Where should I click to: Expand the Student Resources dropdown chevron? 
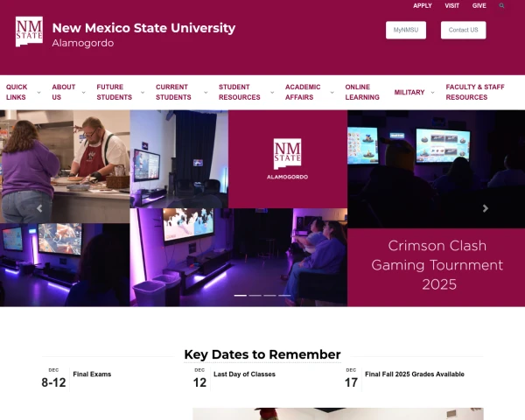pos(272,93)
